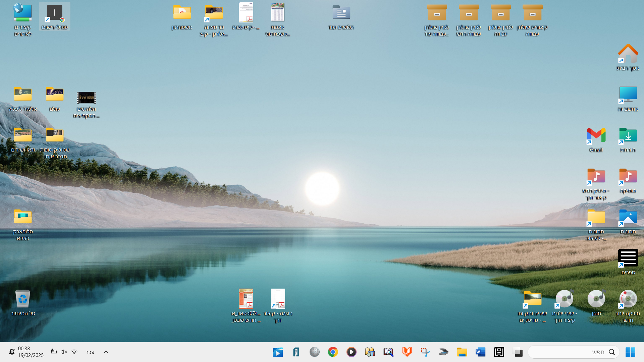Open the 'הורדות' Downloads shortcut

(628, 139)
